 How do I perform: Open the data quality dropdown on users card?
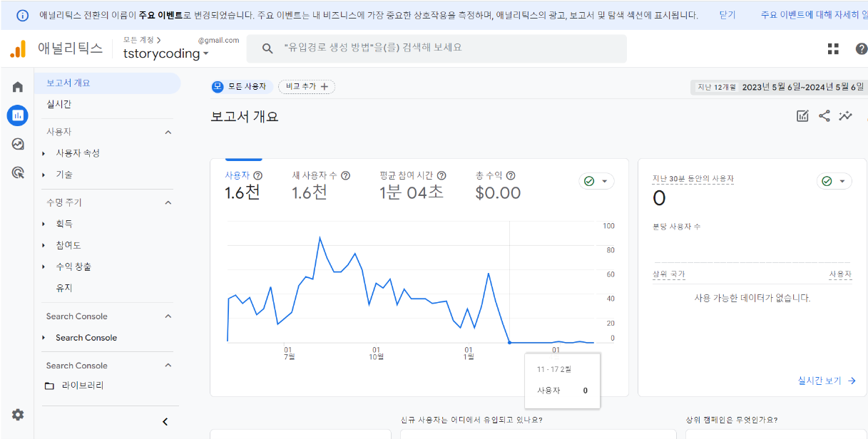[596, 181]
